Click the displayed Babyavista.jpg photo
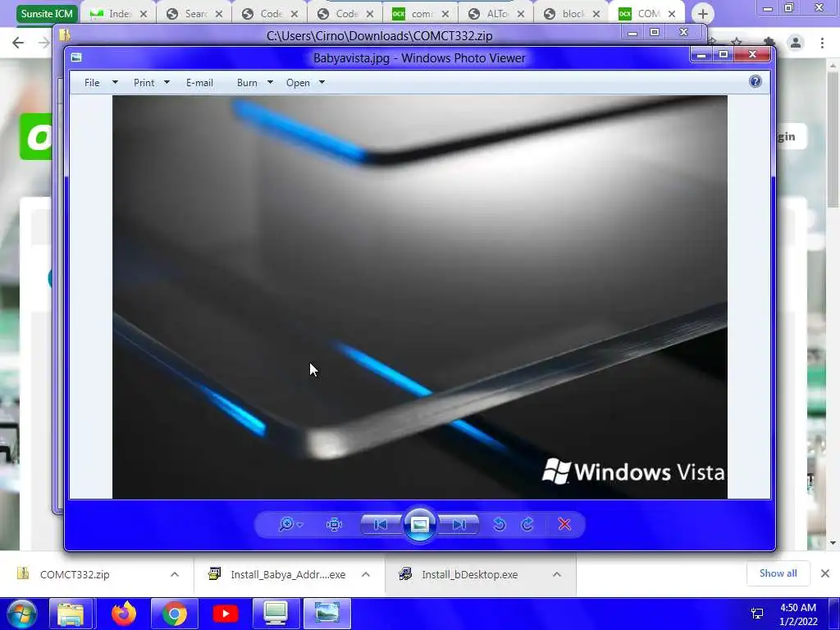Viewport: 840px width, 630px height. [419, 297]
